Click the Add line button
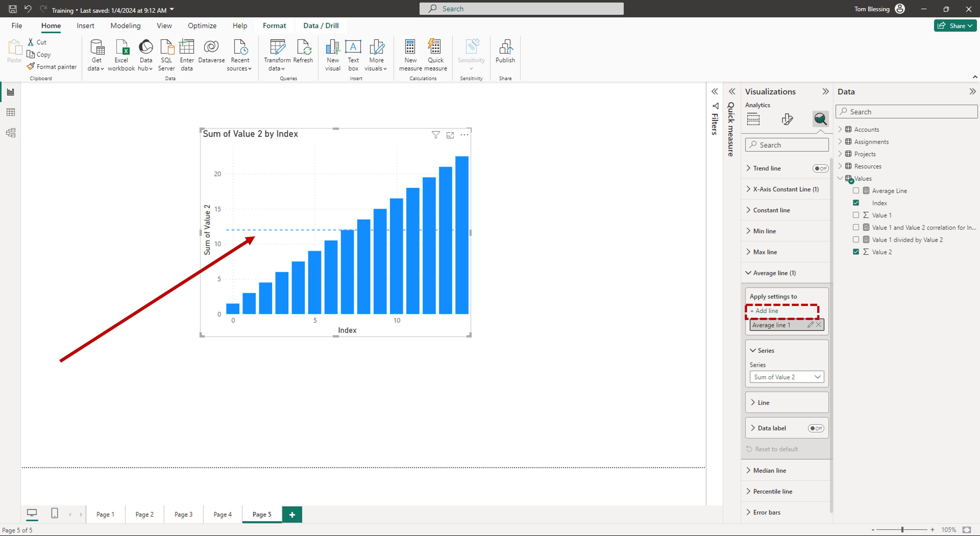The height and width of the screenshot is (536, 980). coord(765,311)
